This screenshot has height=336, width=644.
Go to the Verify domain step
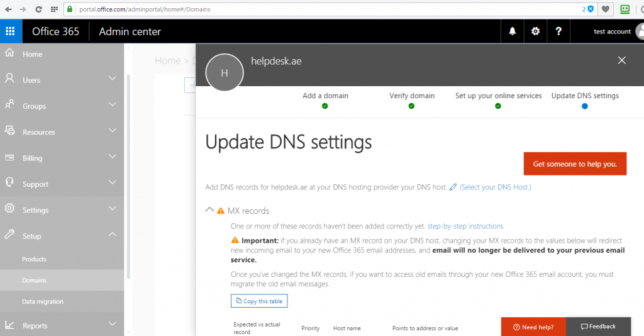point(412,100)
